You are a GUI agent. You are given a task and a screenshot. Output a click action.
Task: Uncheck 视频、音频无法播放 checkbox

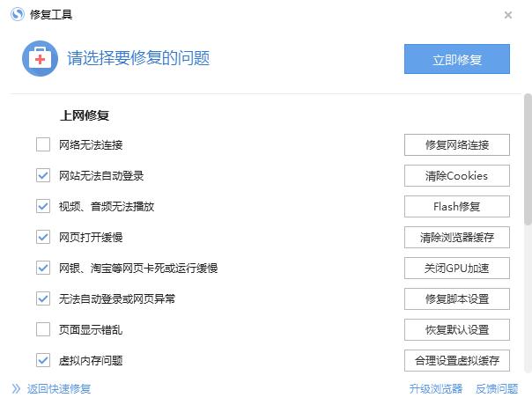(x=43, y=206)
